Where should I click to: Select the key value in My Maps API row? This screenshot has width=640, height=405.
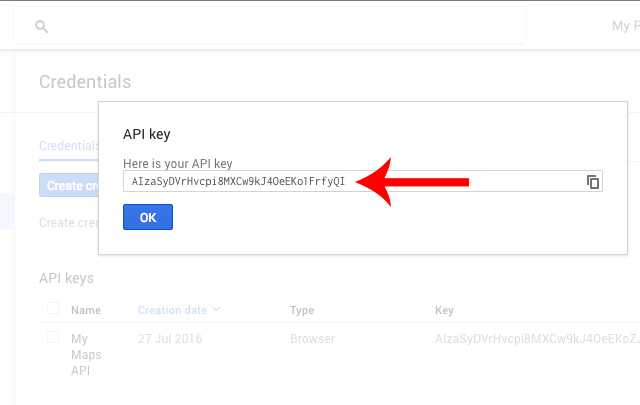537,339
